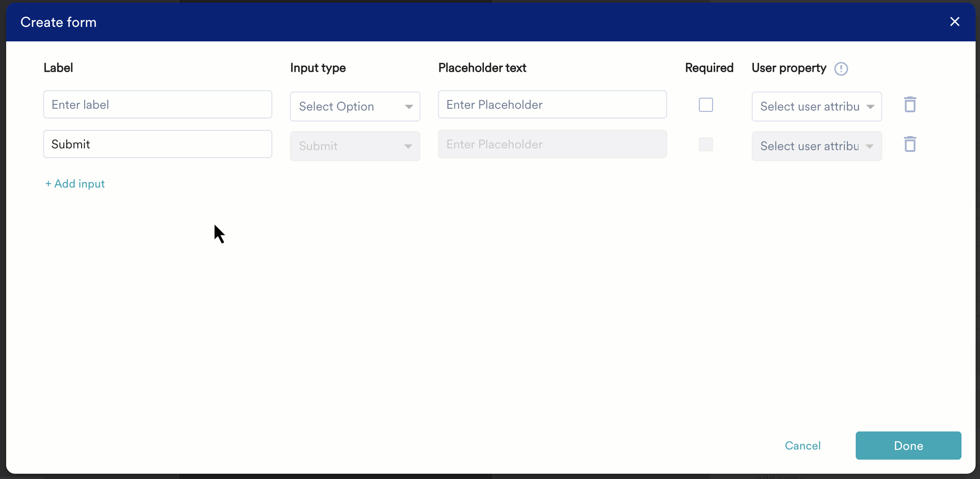Click the info icon beside User property
The height and width of the screenshot is (479, 980).
841,69
